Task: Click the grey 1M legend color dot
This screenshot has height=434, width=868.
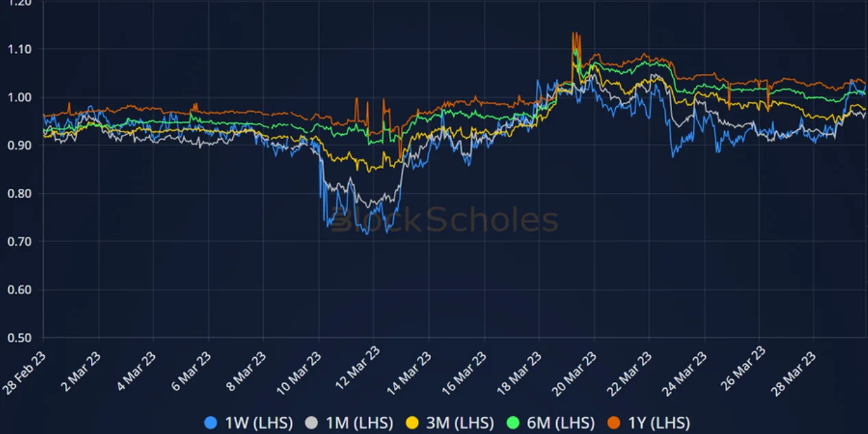Action: pos(312,422)
